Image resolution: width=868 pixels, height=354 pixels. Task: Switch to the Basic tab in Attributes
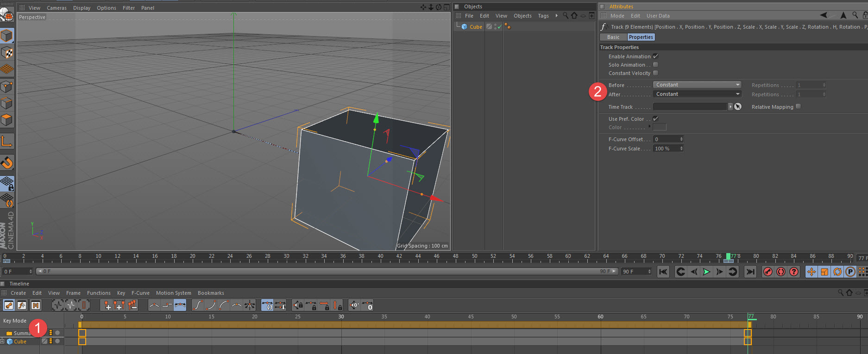pyautogui.click(x=613, y=37)
